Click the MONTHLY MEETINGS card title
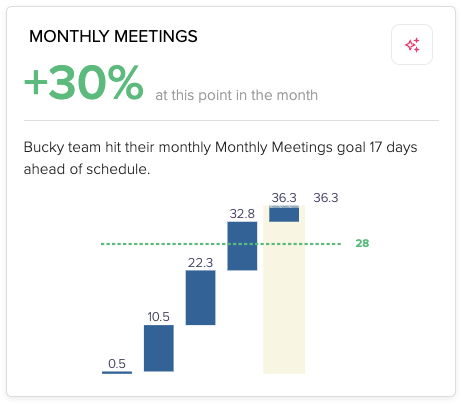 [113, 36]
